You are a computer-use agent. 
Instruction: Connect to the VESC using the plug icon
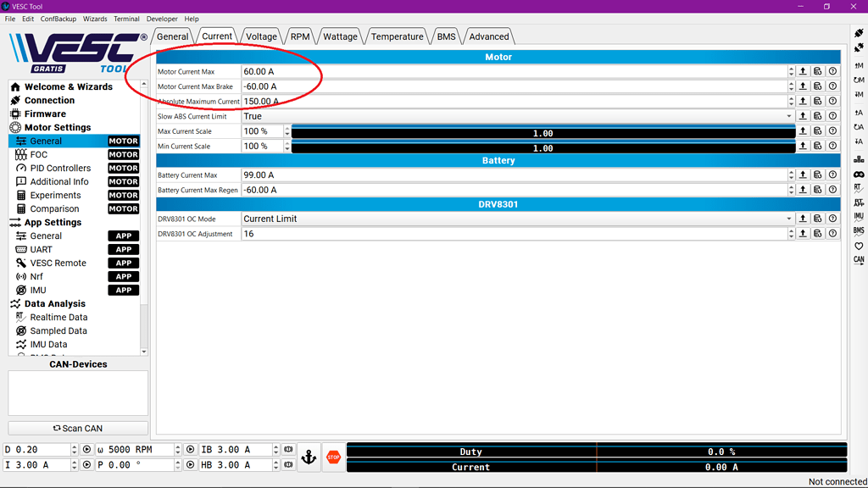[x=859, y=31]
